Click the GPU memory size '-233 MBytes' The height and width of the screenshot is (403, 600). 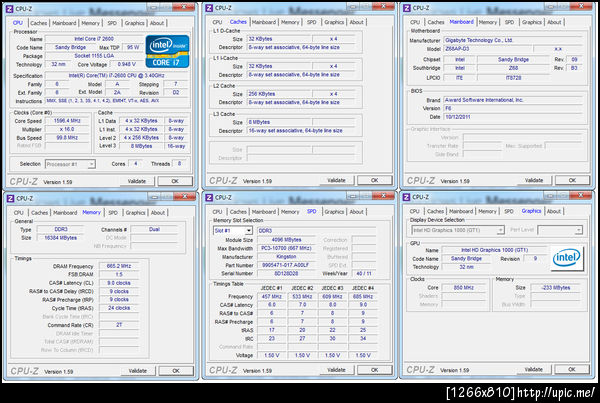(556, 288)
